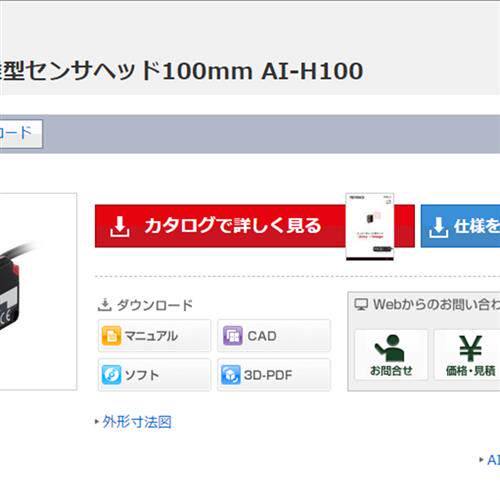Click the 価格・見積 price button
The width and height of the screenshot is (500, 500).
pyautogui.click(x=467, y=355)
